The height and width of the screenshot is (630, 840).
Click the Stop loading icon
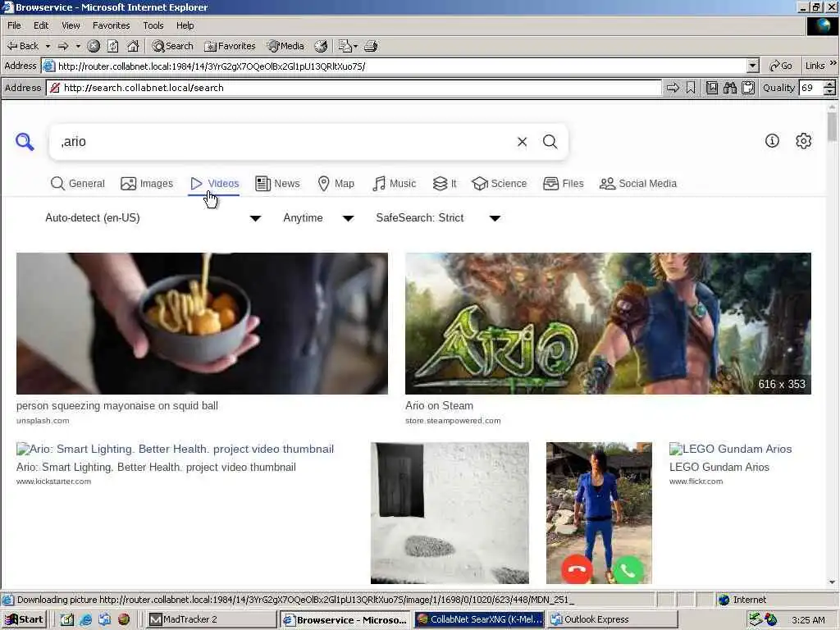point(94,46)
